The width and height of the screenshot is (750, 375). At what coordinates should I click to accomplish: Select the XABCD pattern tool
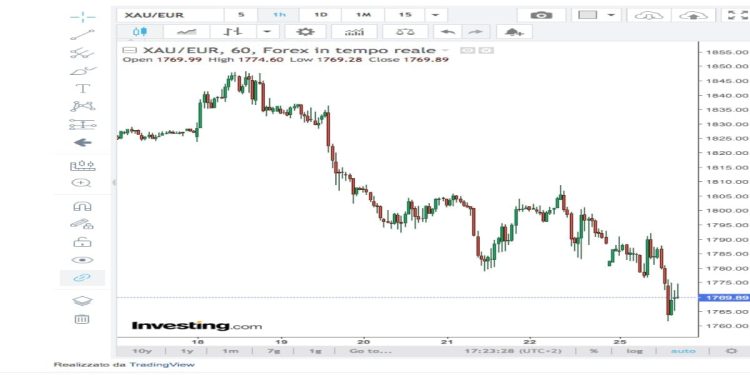pyautogui.click(x=82, y=106)
